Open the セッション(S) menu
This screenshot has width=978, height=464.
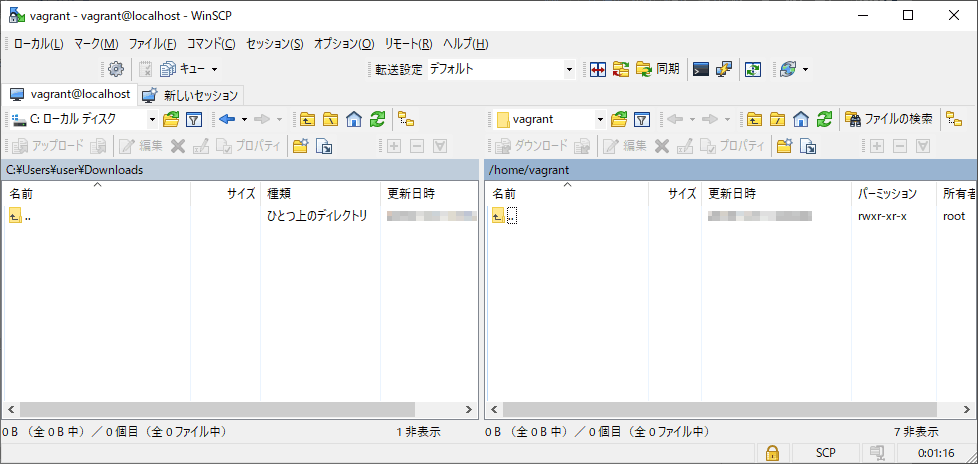click(x=274, y=44)
